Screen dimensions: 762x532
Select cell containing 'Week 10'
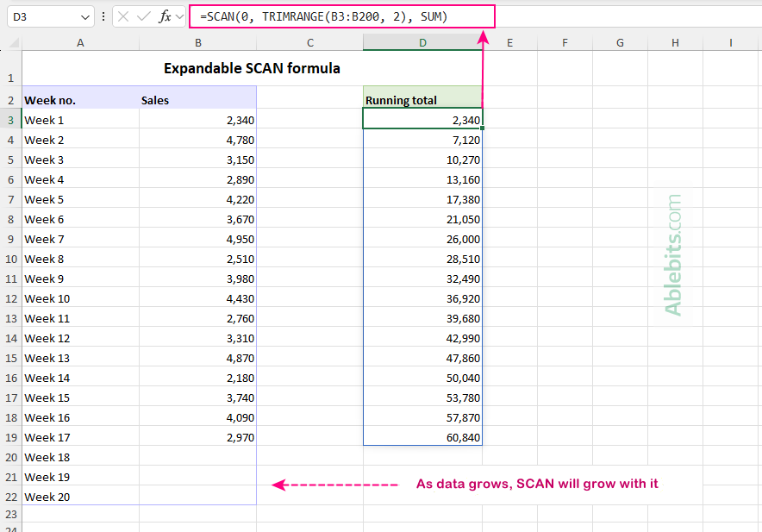point(81,298)
